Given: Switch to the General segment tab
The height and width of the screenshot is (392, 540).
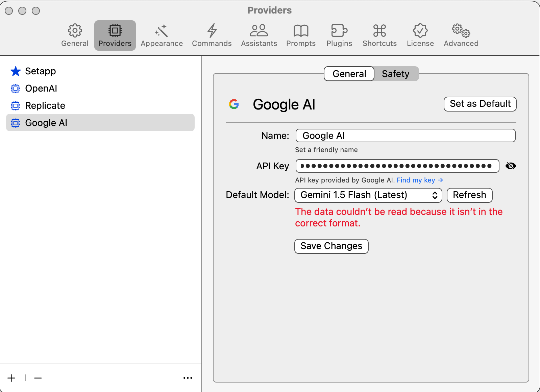Looking at the screenshot, I should (x=349, y=74).
